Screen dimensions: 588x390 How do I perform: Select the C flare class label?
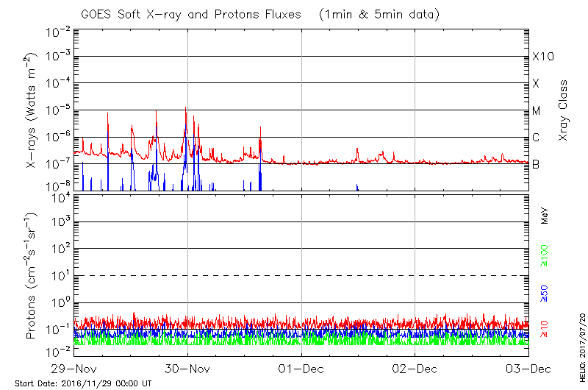536,138
